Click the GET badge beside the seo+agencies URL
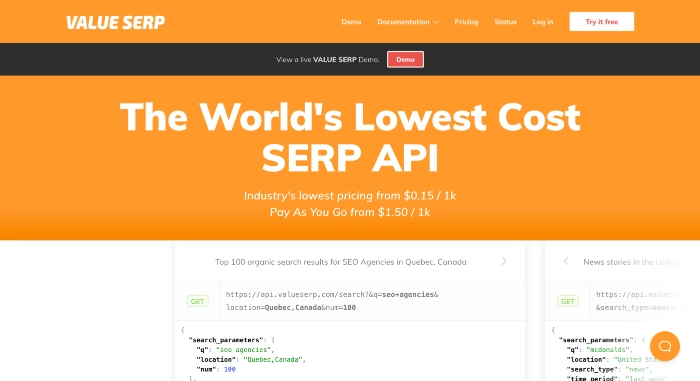This screenshot has height=381, width=700. [197, 301]
